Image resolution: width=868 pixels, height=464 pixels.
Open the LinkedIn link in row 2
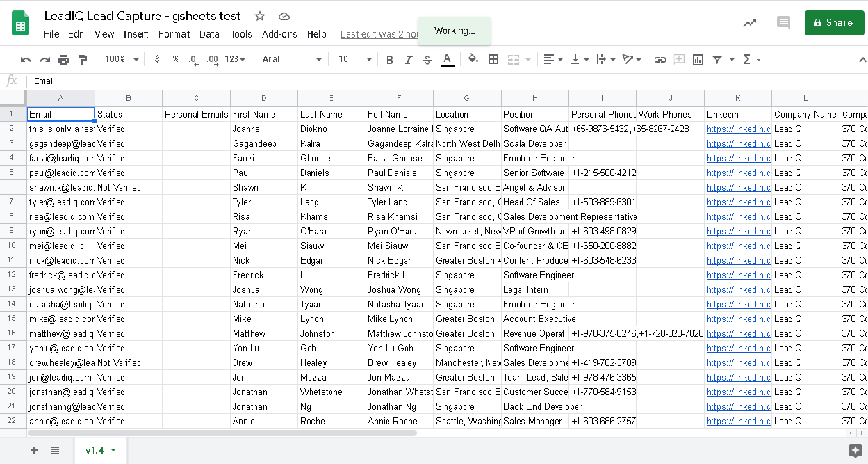pos(738,129)
